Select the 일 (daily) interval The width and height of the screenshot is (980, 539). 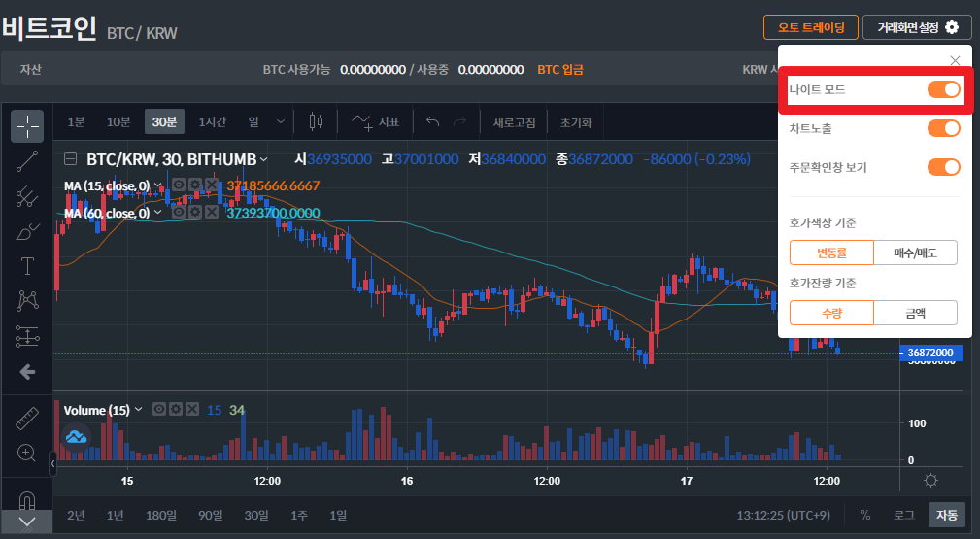(x=253, y=122)
